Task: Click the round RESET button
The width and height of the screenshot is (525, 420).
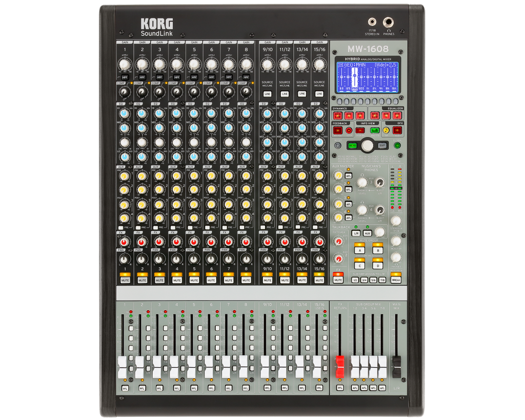Action: tap(338, 145)
